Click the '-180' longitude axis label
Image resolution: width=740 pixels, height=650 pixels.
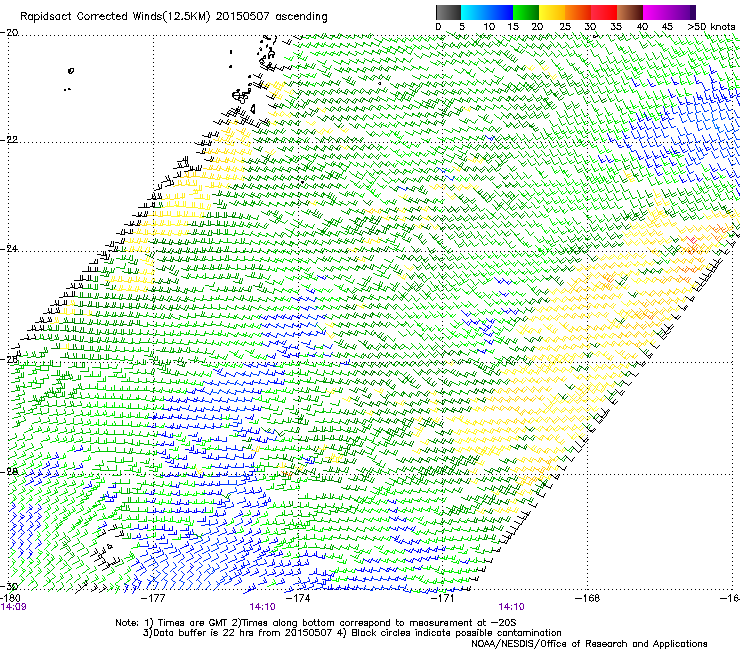[x=9, y=598]
